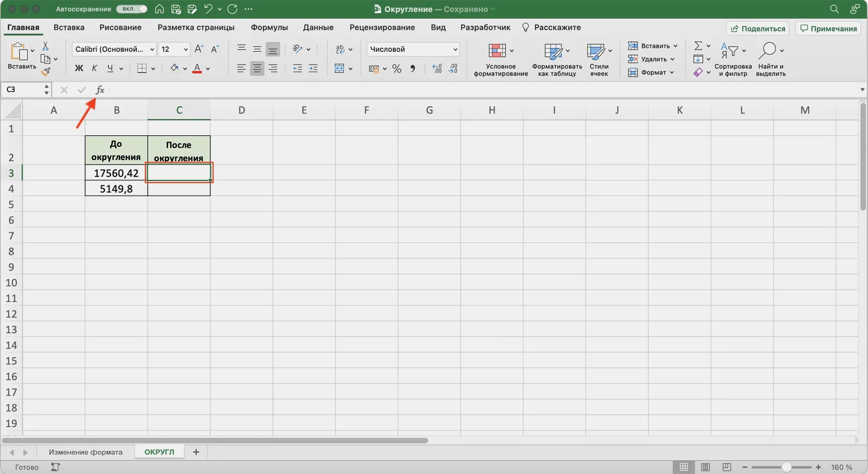Toggle the Autosave switch

tap(132, 9)
